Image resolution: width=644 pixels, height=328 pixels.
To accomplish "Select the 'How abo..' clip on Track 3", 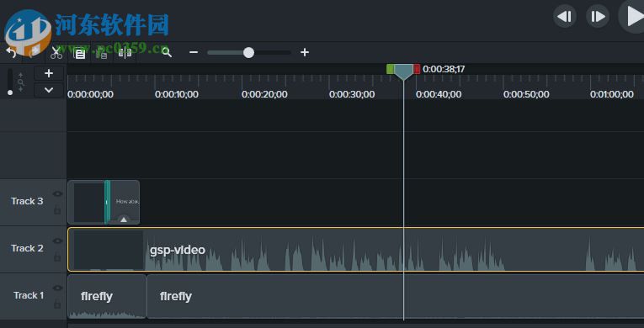I will [x=125, y=203].
